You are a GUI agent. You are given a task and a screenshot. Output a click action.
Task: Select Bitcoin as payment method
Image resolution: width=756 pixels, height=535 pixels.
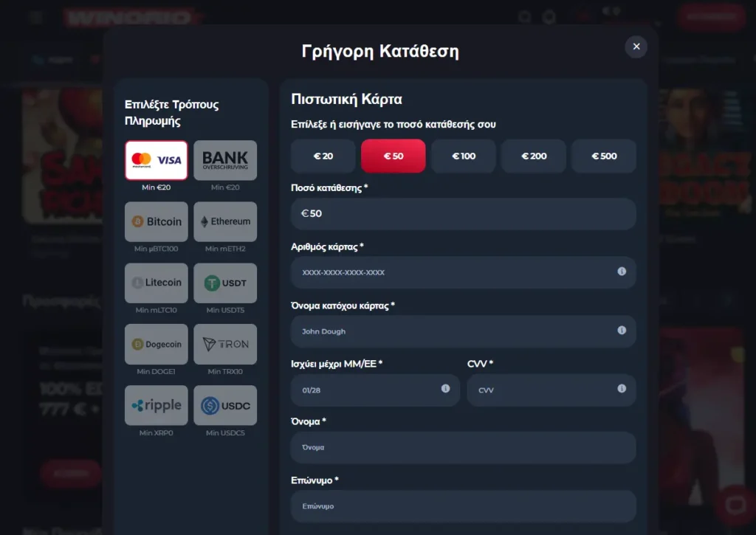(x=157, y=221)
